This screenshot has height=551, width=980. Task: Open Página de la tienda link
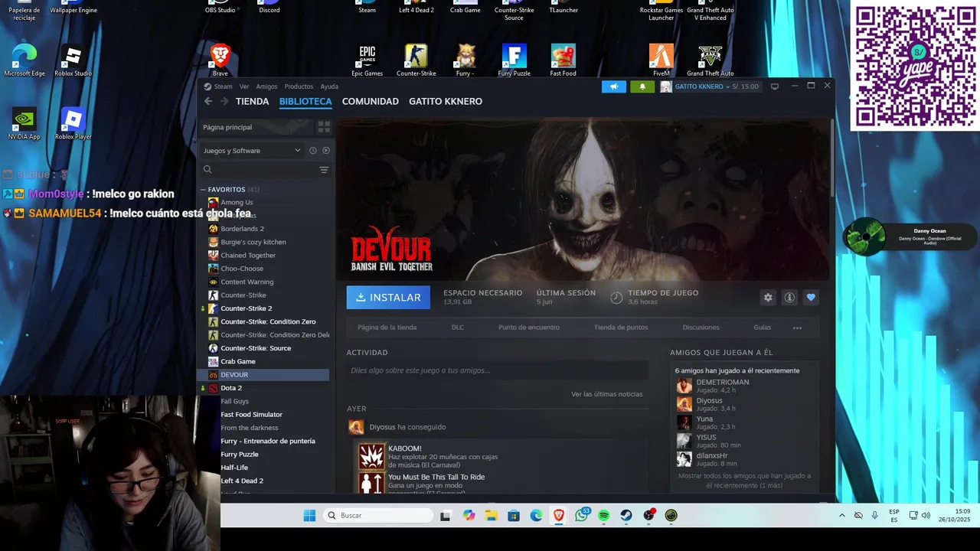pyautogui.click(x=387, y=328)
